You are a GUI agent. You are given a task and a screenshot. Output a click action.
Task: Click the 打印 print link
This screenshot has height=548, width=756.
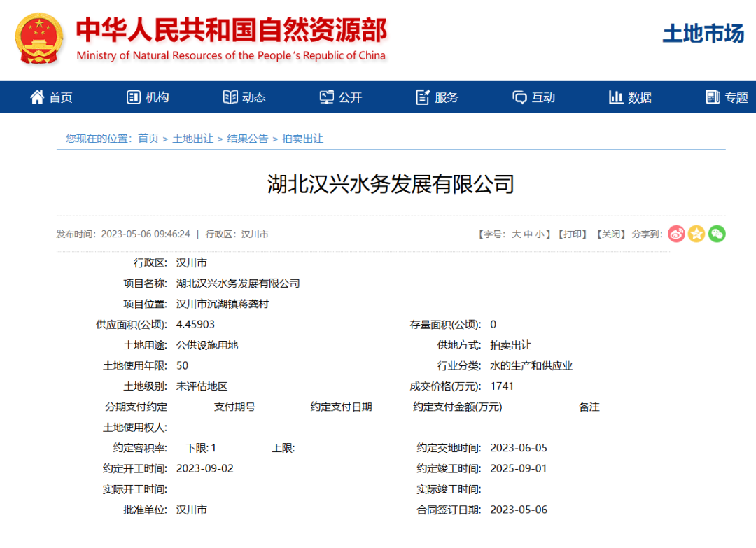(573, 234)
